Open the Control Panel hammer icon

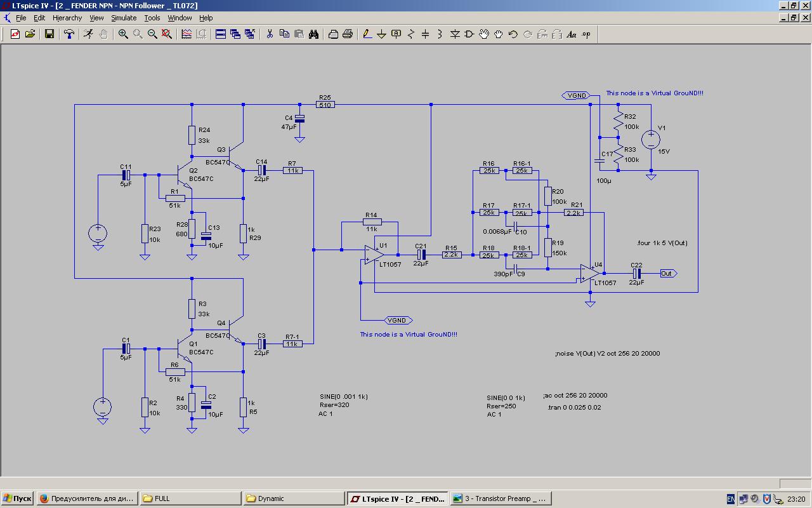[69, 34]
